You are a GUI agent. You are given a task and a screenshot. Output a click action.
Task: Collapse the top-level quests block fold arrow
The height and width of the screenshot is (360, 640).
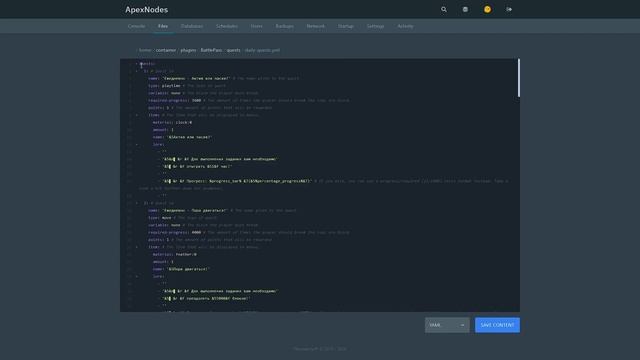point(136,64)
